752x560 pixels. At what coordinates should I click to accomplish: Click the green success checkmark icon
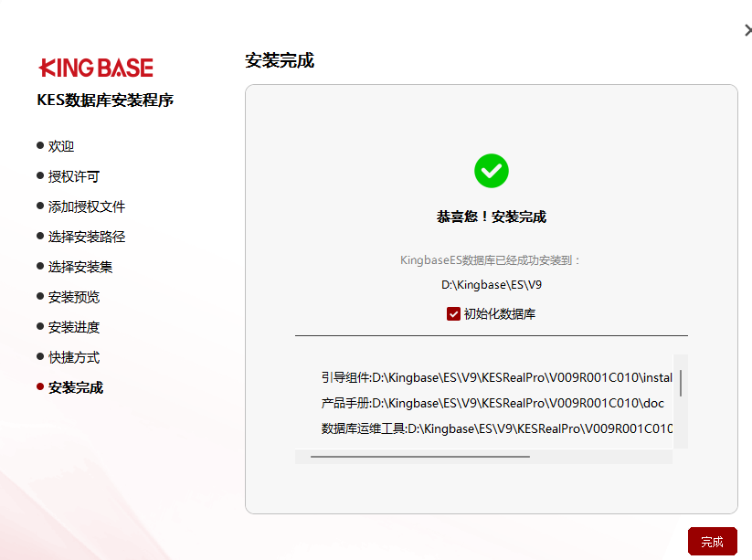pyautogui.click(x=491, y=171)
